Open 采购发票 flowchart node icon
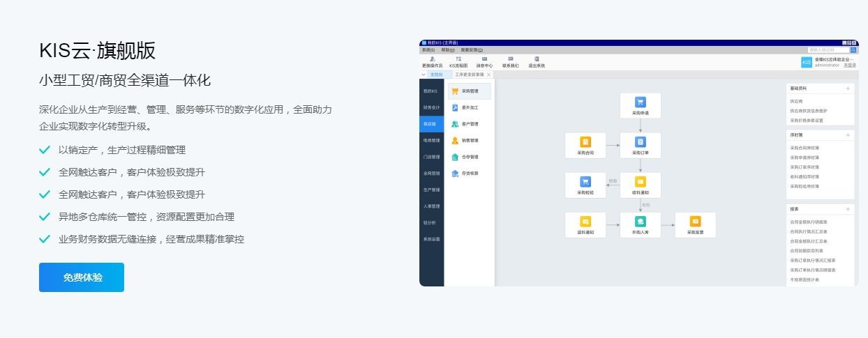The image size is (868, 338). coord(695,221)
